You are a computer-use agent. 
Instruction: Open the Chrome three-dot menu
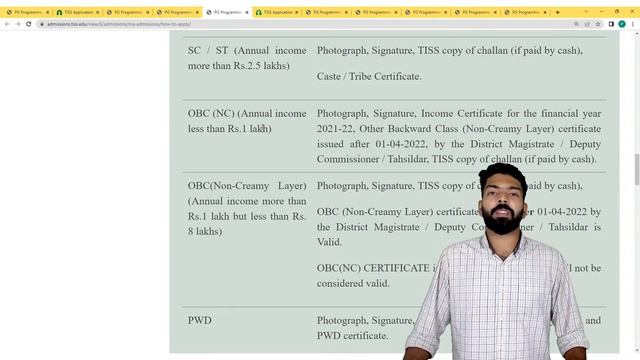[633, 24]
